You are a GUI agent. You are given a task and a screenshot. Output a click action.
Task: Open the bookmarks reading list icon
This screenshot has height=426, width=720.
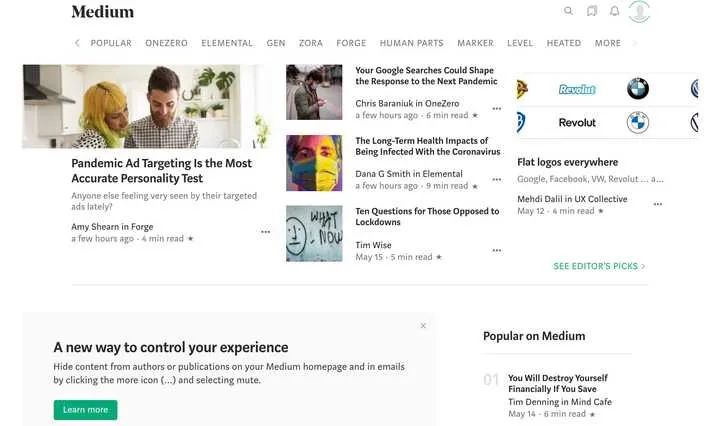tap(592, 11)
